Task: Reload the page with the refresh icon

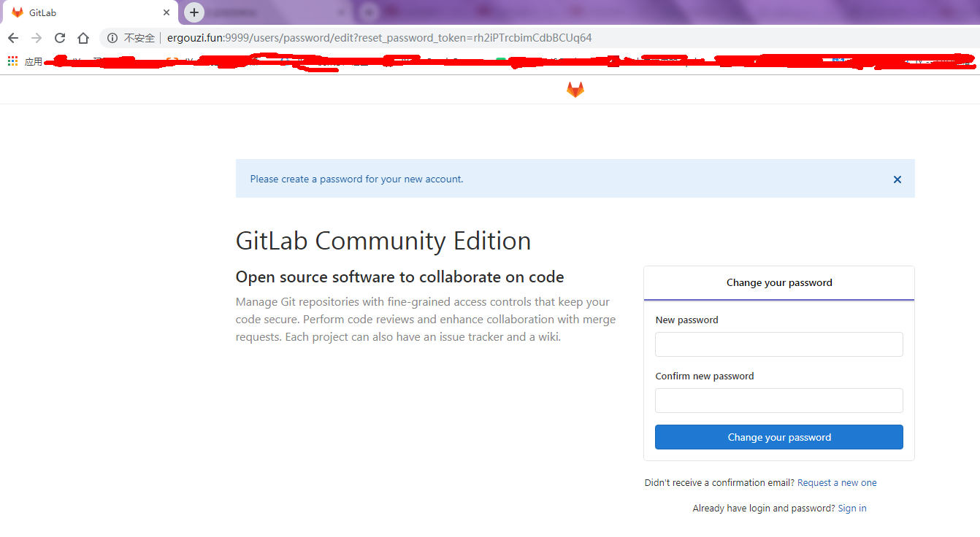Action: [60, 38]
